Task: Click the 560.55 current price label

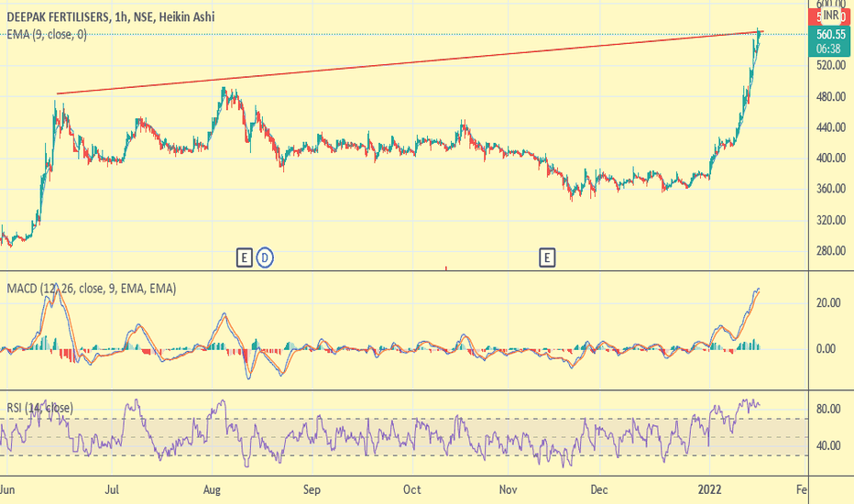Action: click(x=830, y=35)
